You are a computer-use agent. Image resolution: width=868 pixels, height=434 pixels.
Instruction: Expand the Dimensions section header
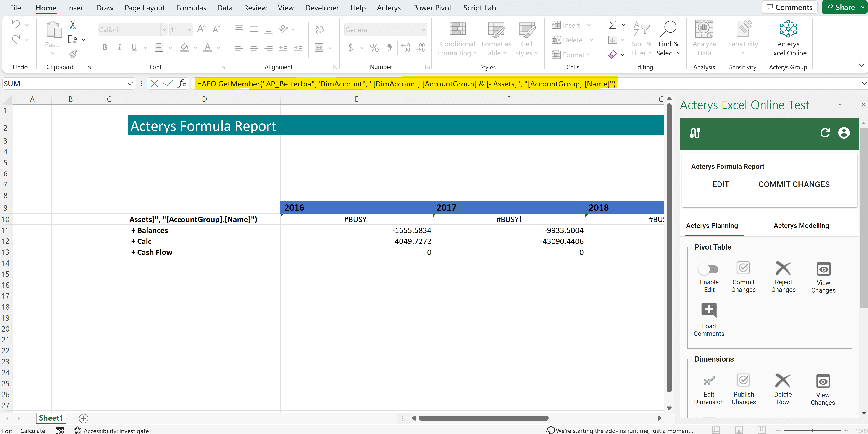point(714,359)
